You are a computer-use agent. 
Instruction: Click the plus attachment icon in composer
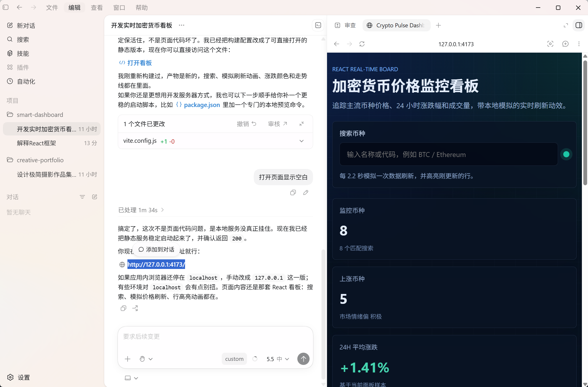coord(127,359)
